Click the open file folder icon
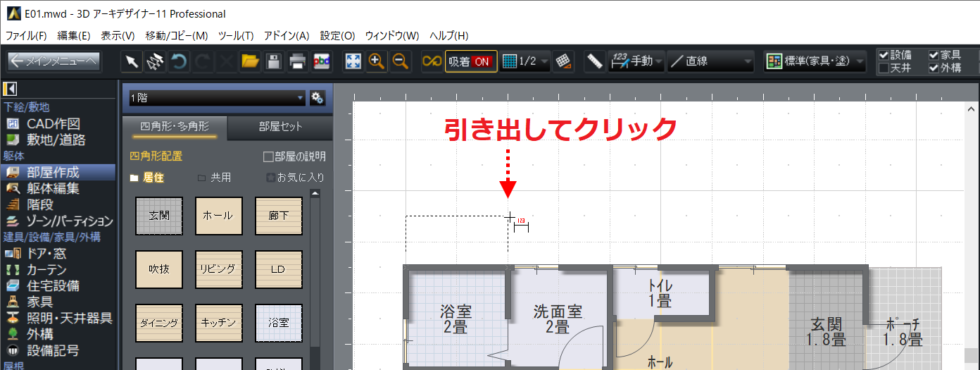This screenshot has height=370, width=980. click(x=250, y=61)
